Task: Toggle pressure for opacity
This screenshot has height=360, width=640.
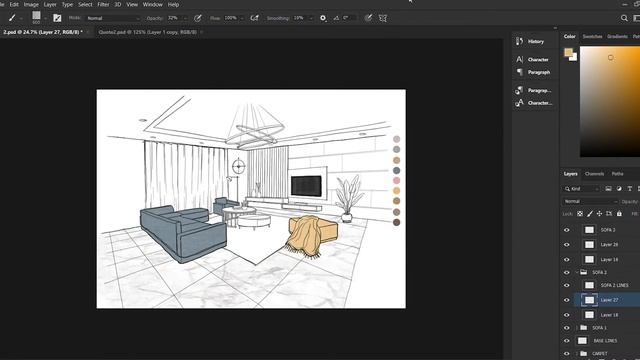Action: click(x=198, y=18)
